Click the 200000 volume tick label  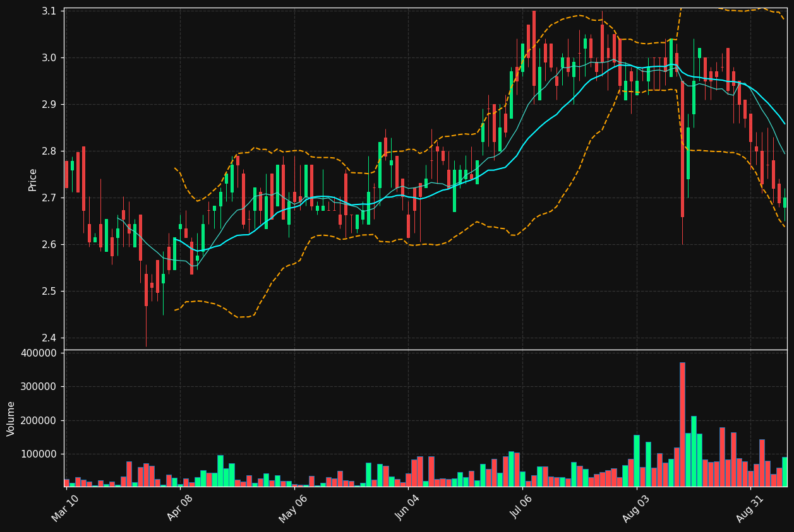pyautogui.click(x=39, y=421)
